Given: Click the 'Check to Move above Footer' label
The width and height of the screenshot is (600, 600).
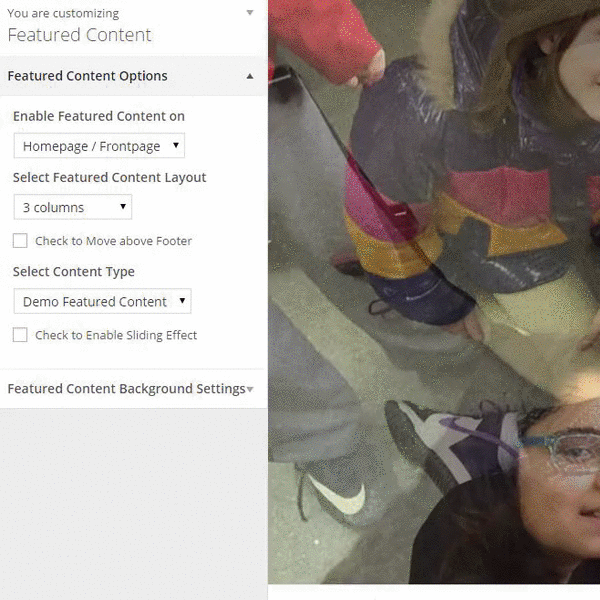Looking at the screenshot, I should [113, 241].
